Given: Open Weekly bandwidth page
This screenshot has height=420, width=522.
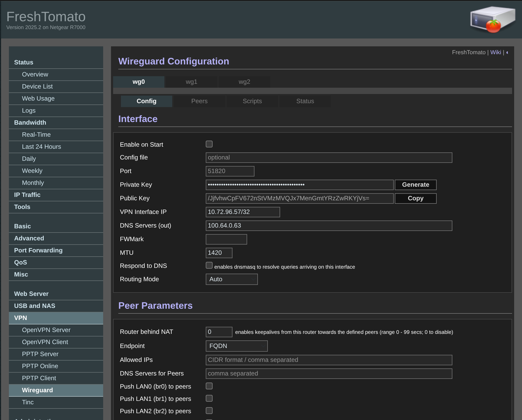Looking at the screenshot, I should 56,171.
